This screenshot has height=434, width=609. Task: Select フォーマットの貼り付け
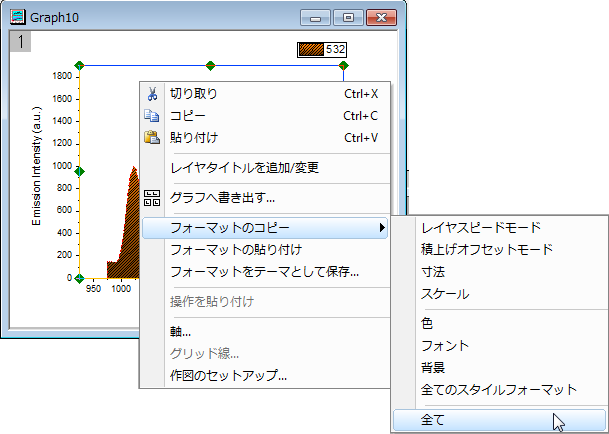tap(265, 249)
